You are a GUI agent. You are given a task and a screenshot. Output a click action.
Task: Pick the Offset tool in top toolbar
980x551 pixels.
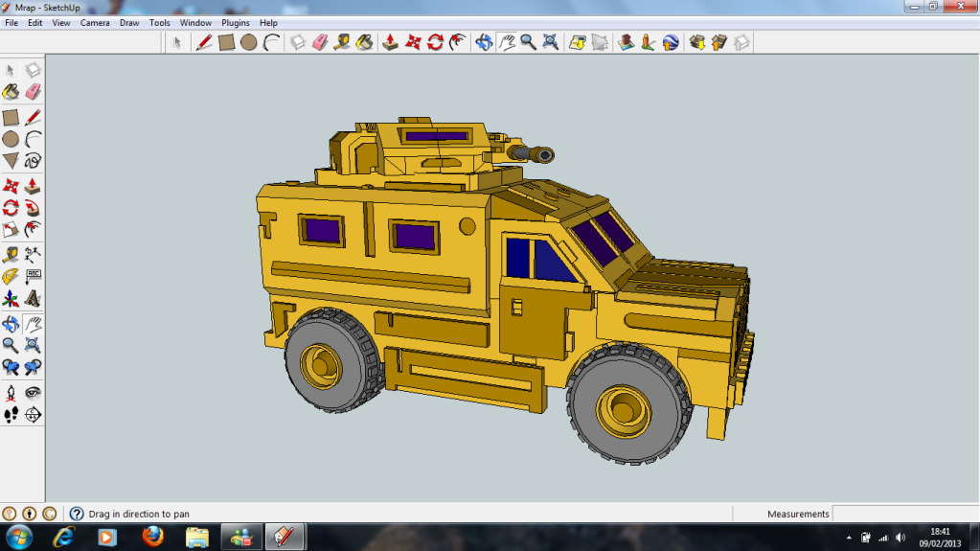click(x=458, y=42)
